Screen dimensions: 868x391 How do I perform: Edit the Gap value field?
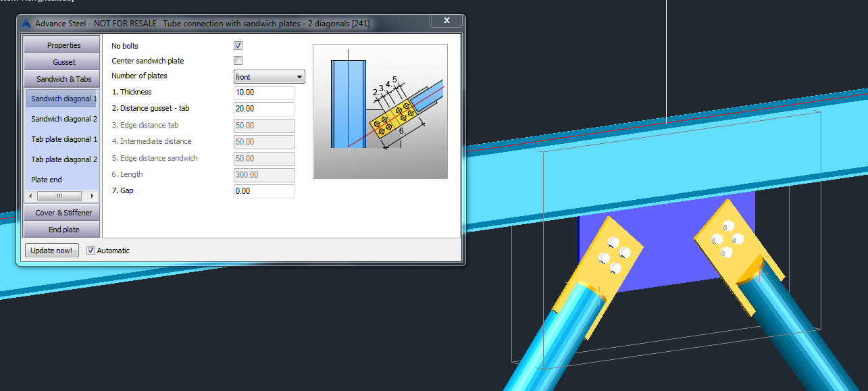264,191
